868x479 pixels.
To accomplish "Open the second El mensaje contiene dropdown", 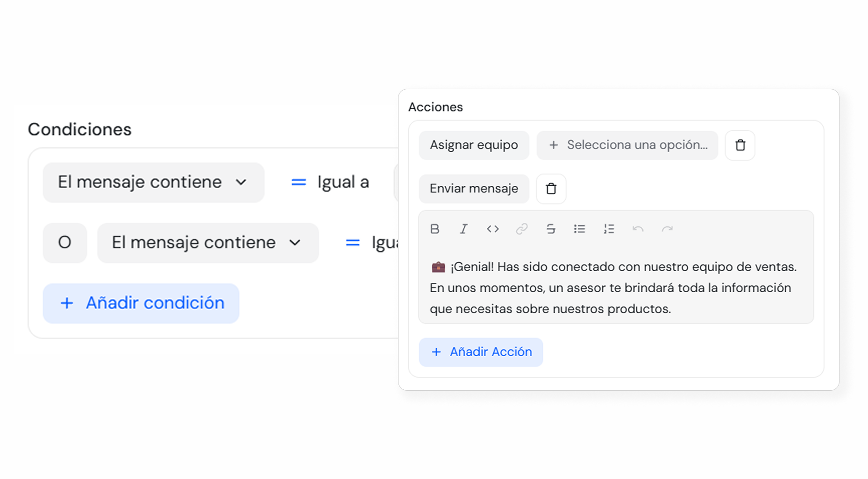I will pyautogui.click(x=208, y=243).
